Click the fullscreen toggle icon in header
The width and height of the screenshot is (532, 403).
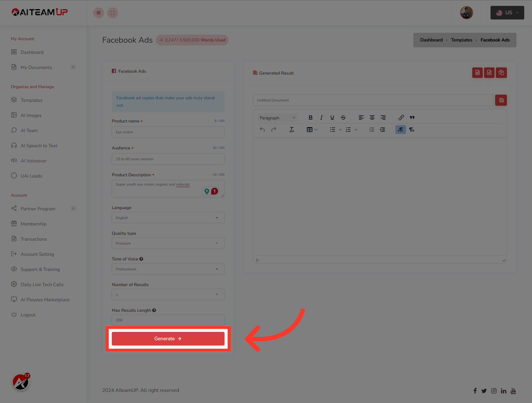click(112, 13)
